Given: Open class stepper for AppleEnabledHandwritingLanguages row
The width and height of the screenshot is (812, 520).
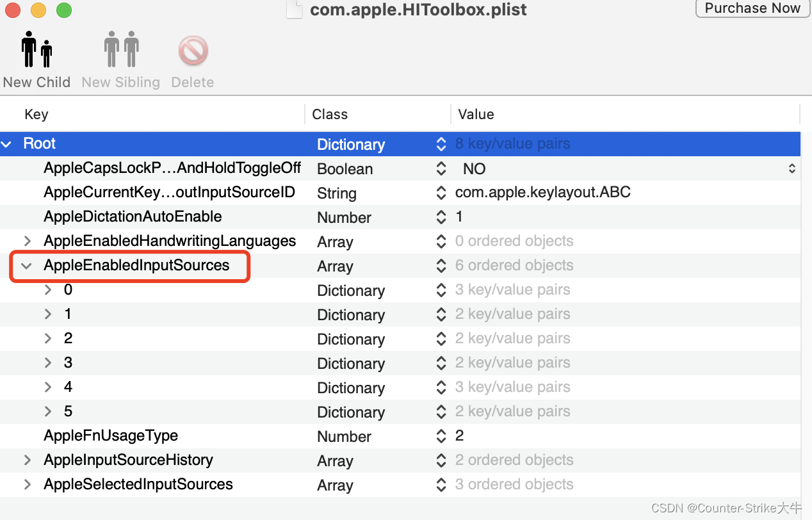Looking at the screenshot, I should pos(441,241).
